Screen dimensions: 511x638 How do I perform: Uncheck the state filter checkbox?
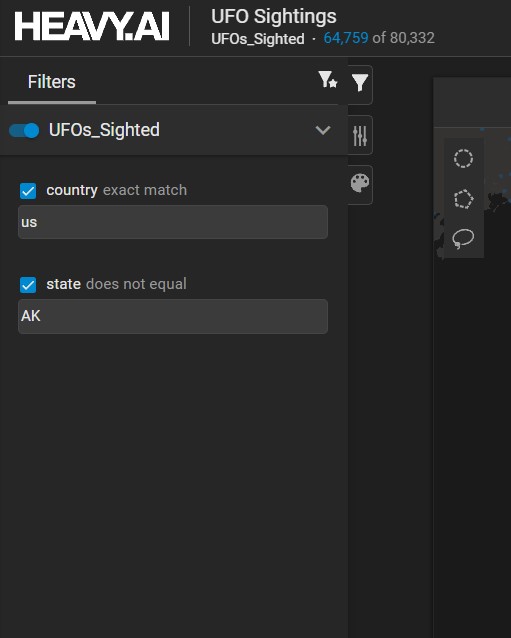[x=28, y=285]
